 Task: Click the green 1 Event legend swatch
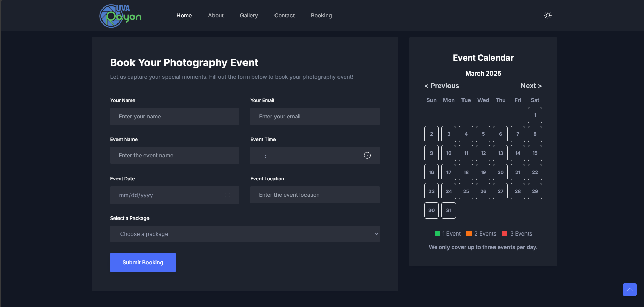(437, 233)
